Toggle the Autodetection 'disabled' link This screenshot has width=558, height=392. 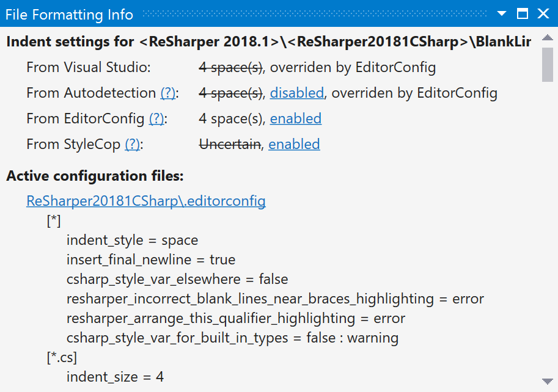(x=297, y=93)
